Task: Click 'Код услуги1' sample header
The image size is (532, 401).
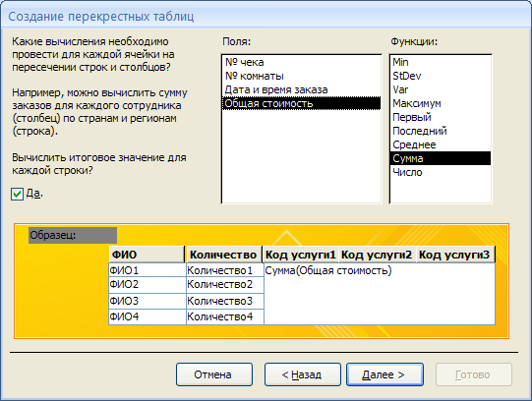Action: click(301, 255)
